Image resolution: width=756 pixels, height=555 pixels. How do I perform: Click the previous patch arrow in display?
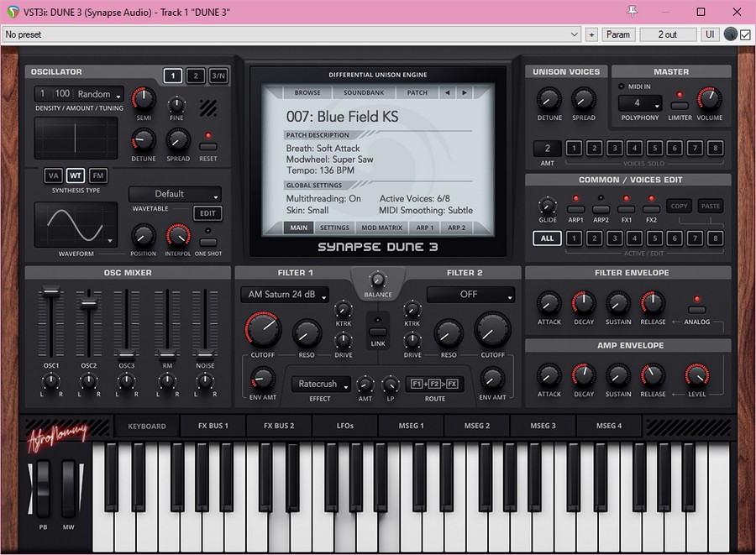click(x=447, y=92)
